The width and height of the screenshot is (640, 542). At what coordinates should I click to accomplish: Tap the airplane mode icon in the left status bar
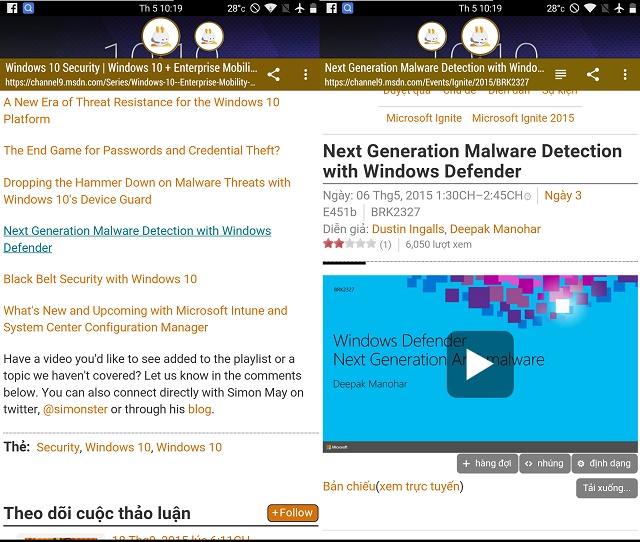[x=300, y=8]
